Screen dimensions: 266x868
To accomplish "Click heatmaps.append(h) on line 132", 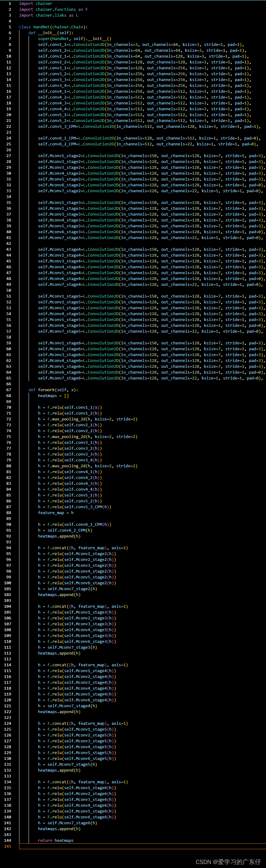I will coord(59,770).
